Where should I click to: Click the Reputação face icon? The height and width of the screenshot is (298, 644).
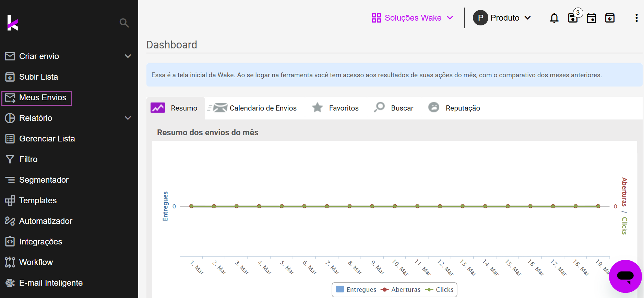(x=434, y=107)
